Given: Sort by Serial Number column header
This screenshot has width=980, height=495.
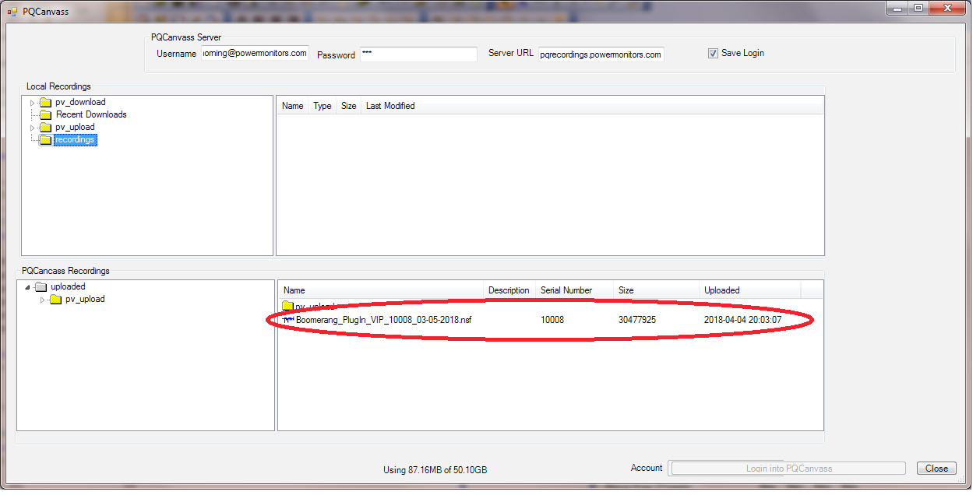Looking at the screenshot, I should coord(566,290).
